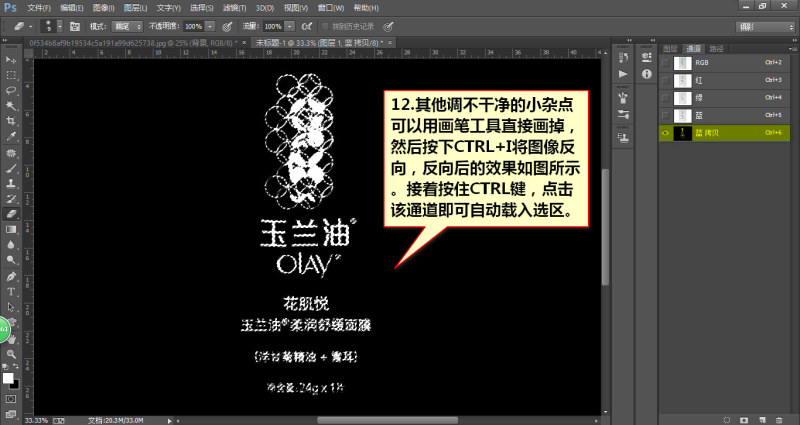
Task: Open the 流量 slider arrow
Action: 289,26
